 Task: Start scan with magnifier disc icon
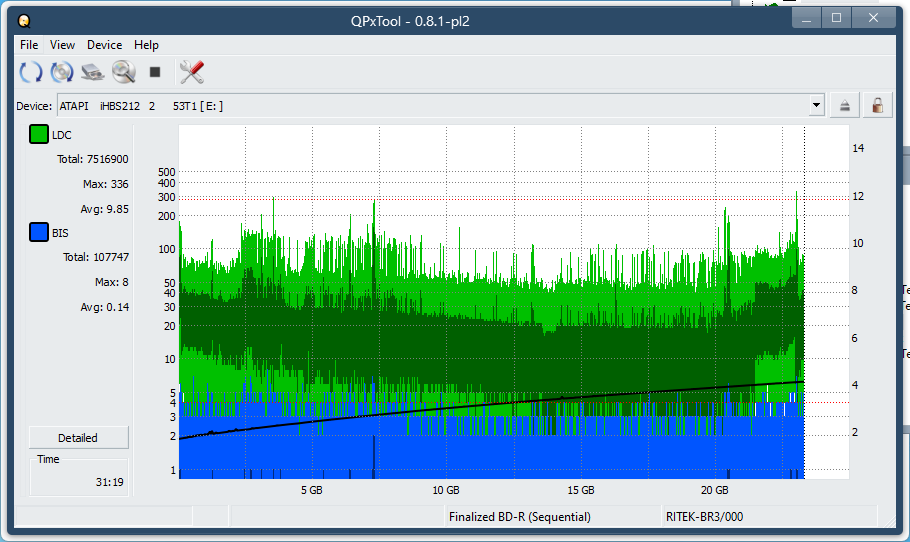click(124, 72)
